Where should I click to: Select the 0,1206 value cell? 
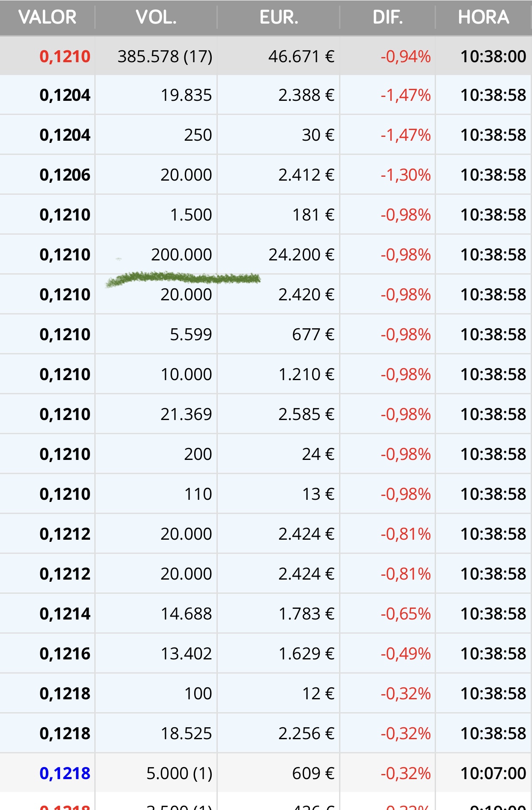coord(65,175)
